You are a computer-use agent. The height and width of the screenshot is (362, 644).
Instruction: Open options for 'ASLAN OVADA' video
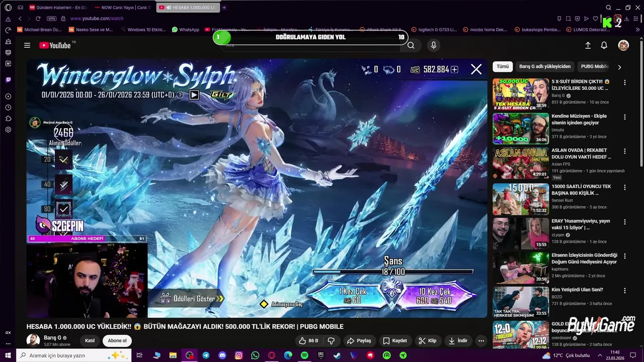[x=625, y=151]
